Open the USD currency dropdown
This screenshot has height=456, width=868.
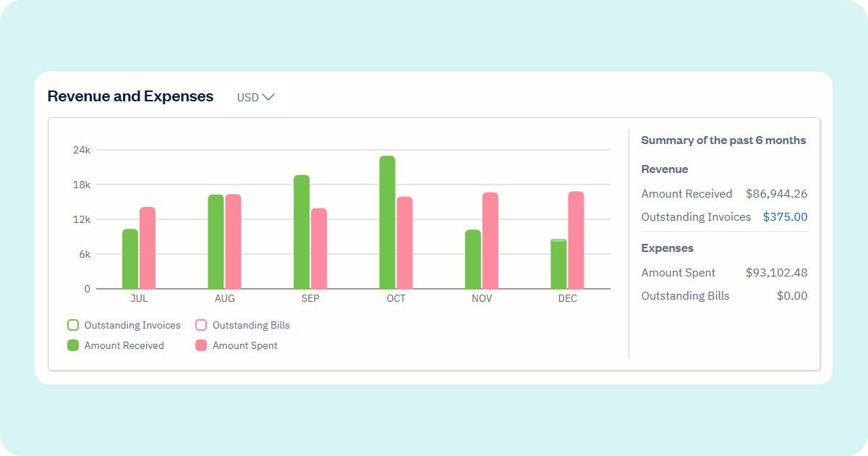pos(255,96)
